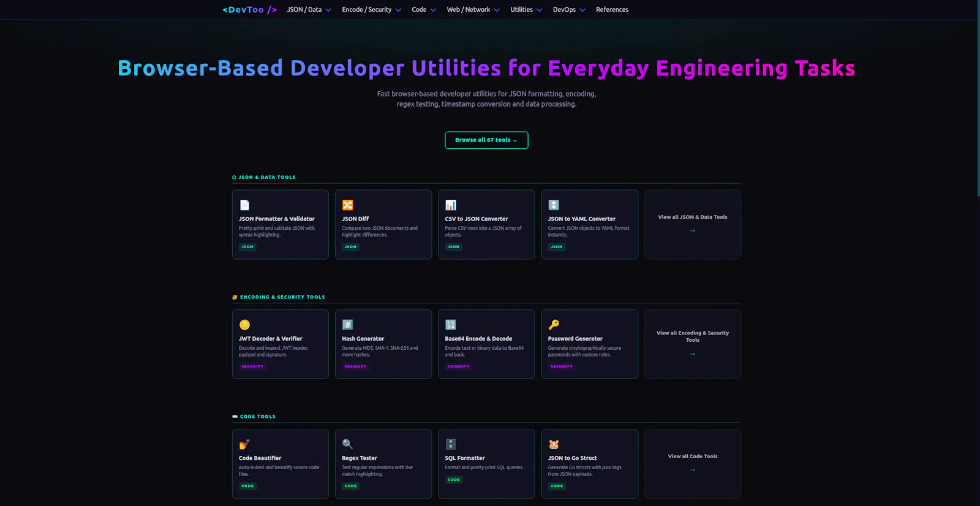Image resolution: width=980 pixels, height=506 pixels.
Task: Open View all Encoding & Security Tools
Action: coord(693,344)
